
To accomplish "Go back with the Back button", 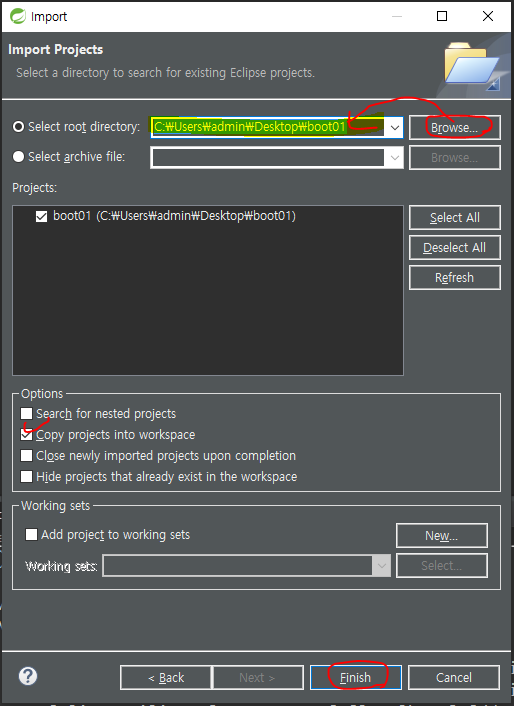I will click(x=166, y=678).
